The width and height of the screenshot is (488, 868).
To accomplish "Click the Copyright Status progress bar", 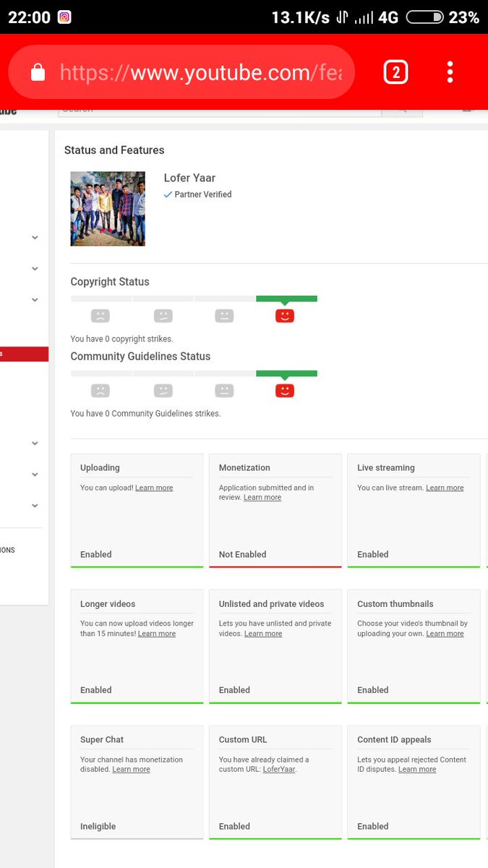I will click(194, 298).
